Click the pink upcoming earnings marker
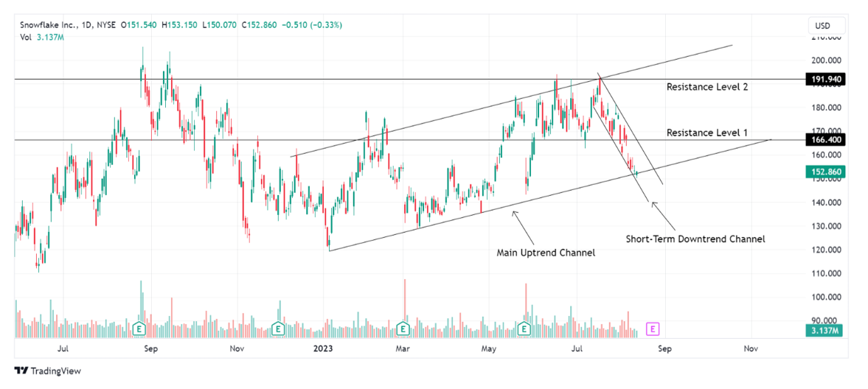Viewport: 868px width, 389px height. point(652,328)
